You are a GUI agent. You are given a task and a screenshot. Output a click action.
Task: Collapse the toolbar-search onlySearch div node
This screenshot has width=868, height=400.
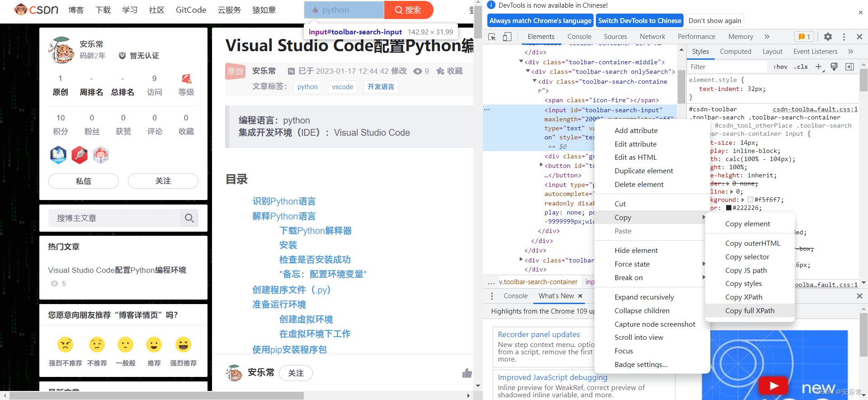pyautogui.click(x=528, y=71)
